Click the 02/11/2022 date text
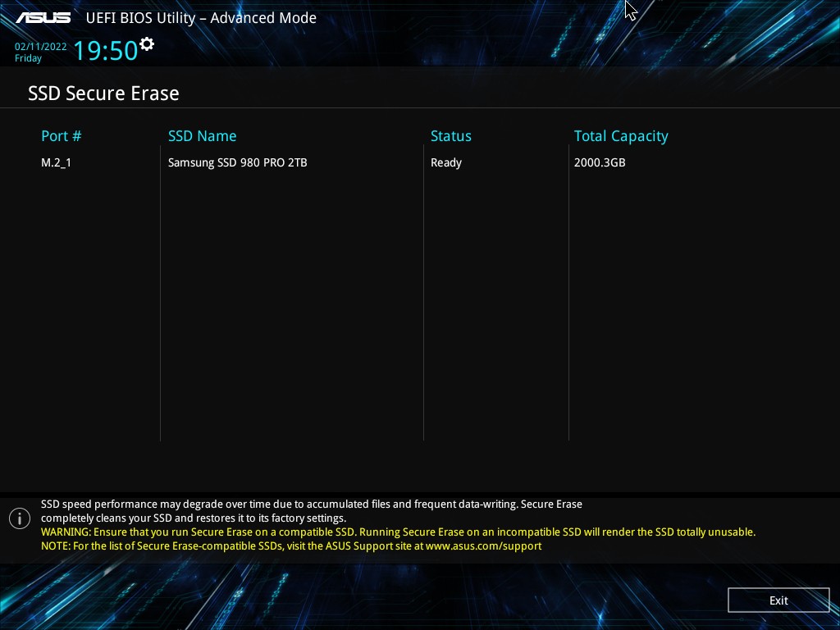 (41, 47)
